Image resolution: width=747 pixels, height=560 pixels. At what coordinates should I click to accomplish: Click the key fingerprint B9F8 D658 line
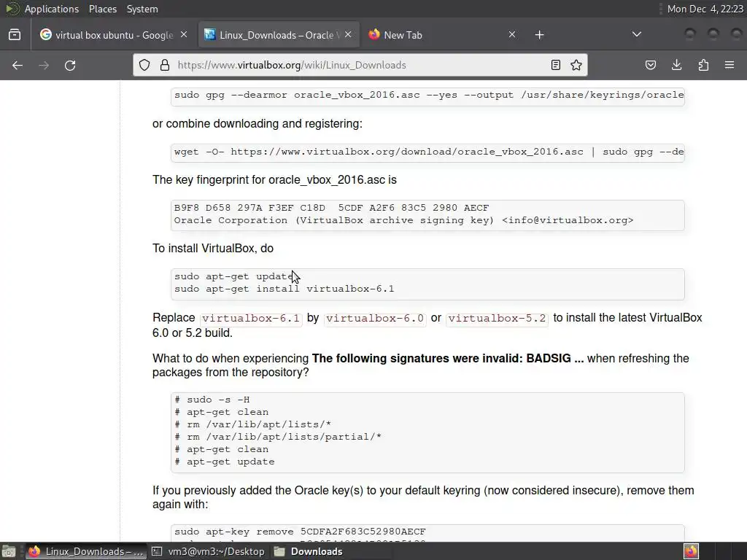332,208
